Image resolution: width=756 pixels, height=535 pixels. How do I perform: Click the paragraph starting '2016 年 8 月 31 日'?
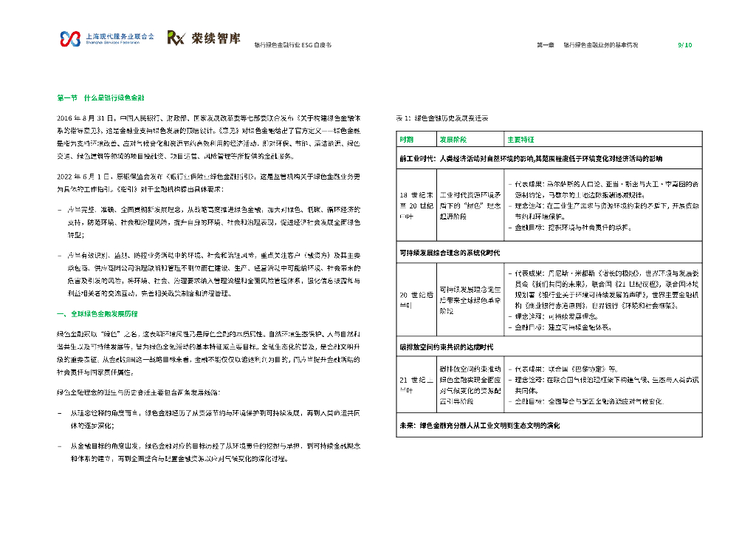click(x=208, y=137)
